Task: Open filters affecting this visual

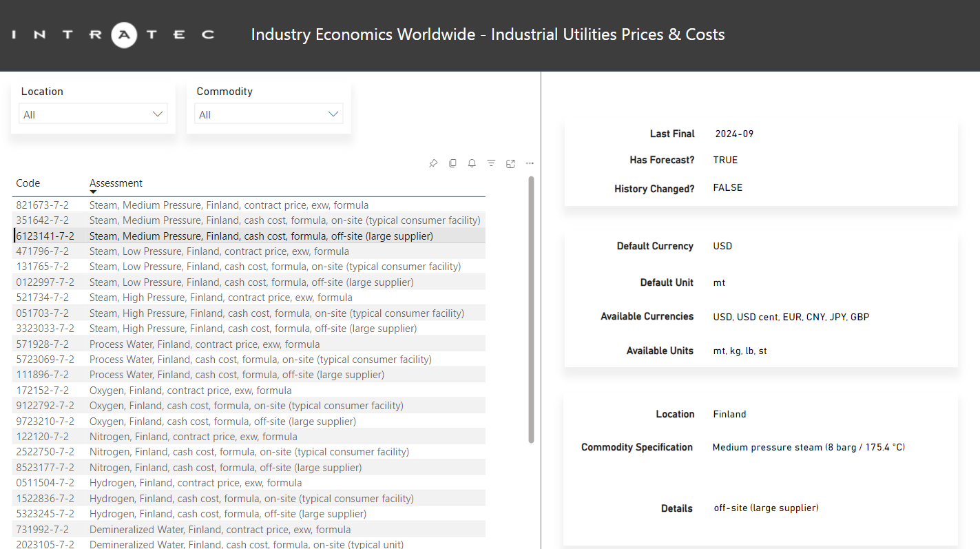Action: click(x=491, y=163)
